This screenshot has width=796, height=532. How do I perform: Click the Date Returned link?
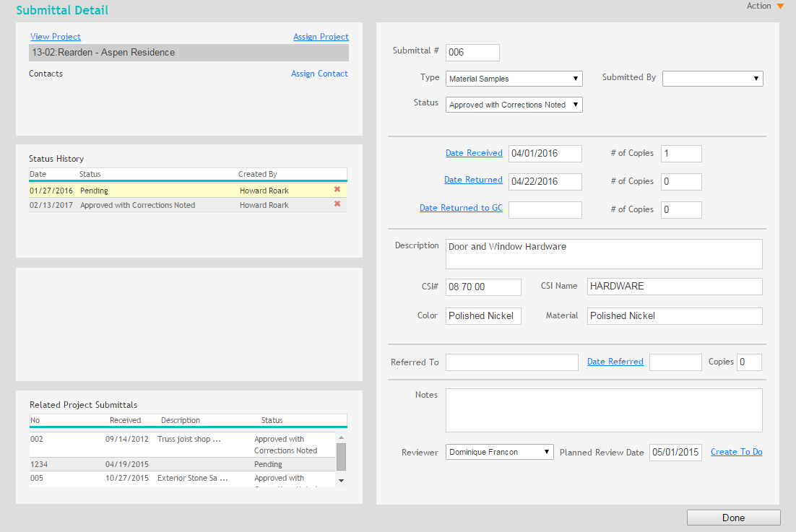(x=473, y=180)
